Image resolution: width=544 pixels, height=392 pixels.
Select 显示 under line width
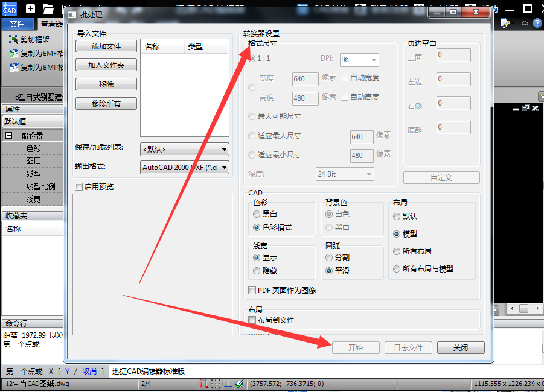(257, 257)
